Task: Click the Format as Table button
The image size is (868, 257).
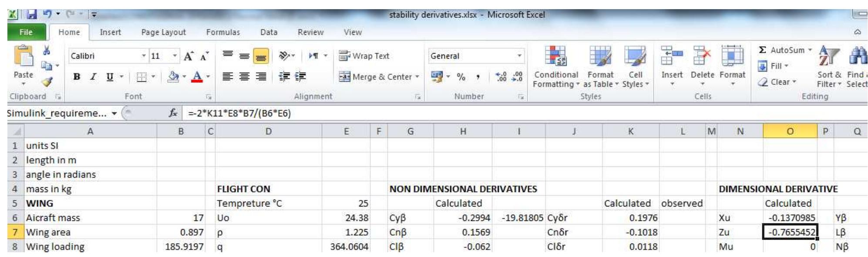Action: 600,67
